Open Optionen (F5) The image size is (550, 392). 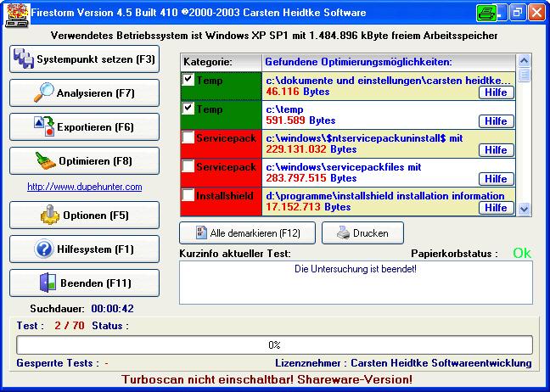tap(85, 215)
